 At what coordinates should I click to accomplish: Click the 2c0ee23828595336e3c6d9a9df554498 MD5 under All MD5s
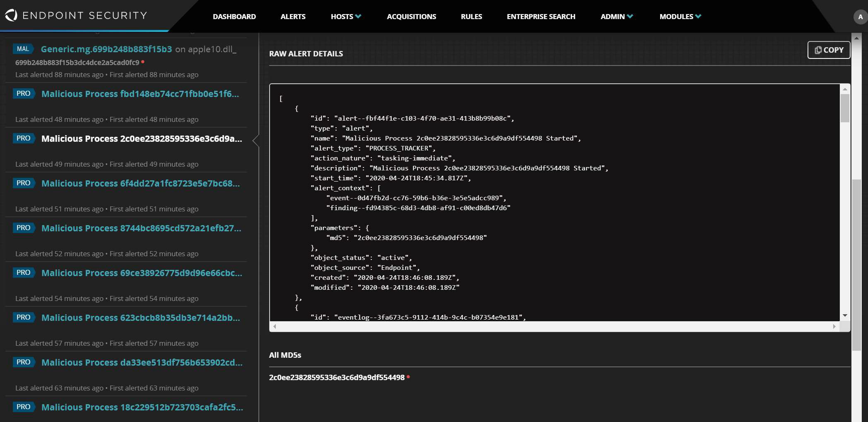pyautogui.click(x=337, y=377)
